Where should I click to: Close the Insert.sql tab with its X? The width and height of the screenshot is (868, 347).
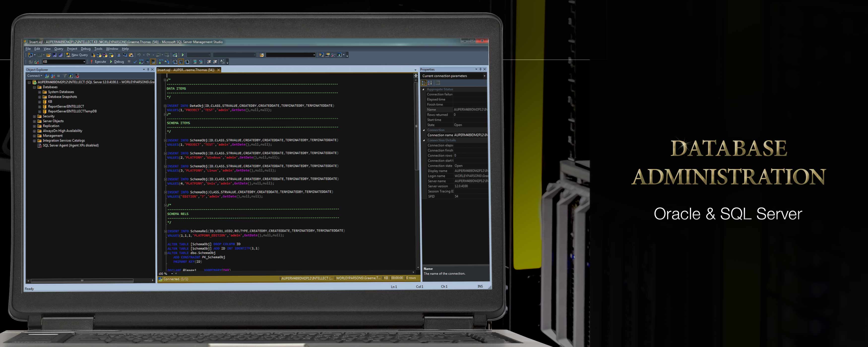(x=218, y=70)
